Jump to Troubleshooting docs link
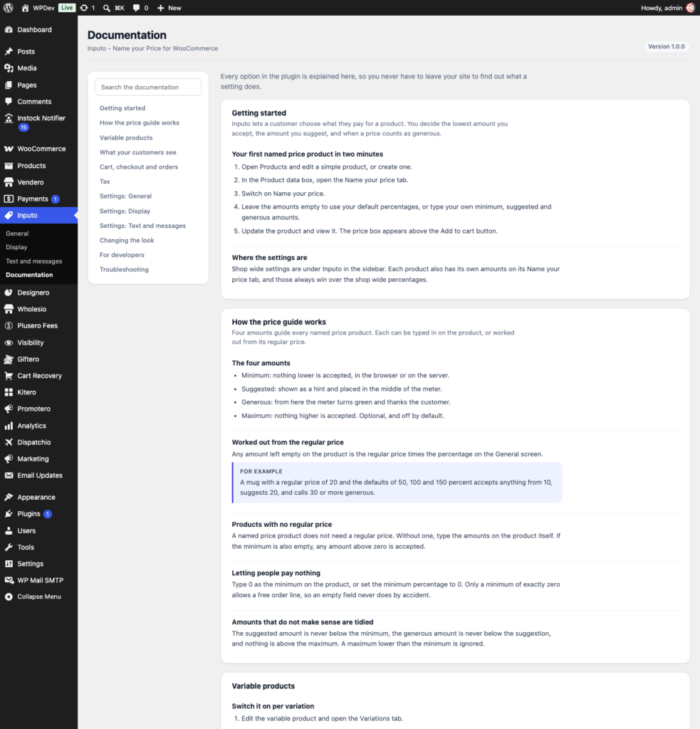 [124, 269]
